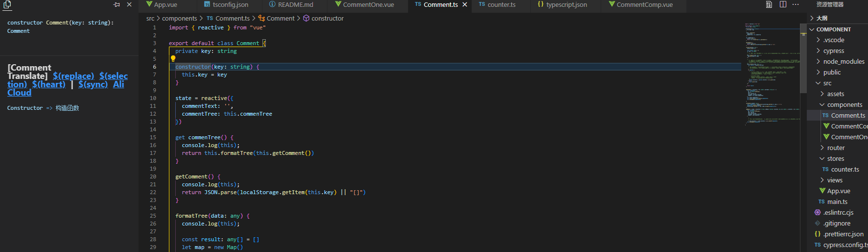Close the hover translation panel
The width and height of the screenshot is (868, 252).
click(x=129, y=5)
